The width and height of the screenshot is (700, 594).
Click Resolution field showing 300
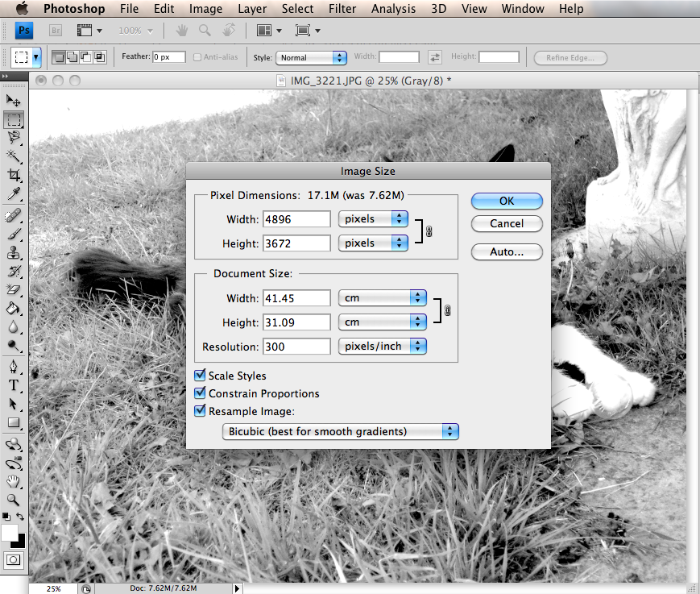[x=296, y=347]
